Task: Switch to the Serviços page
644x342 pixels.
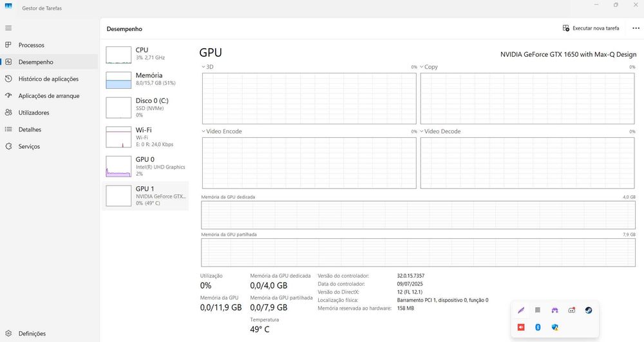Action: click(x=29, y=146)
